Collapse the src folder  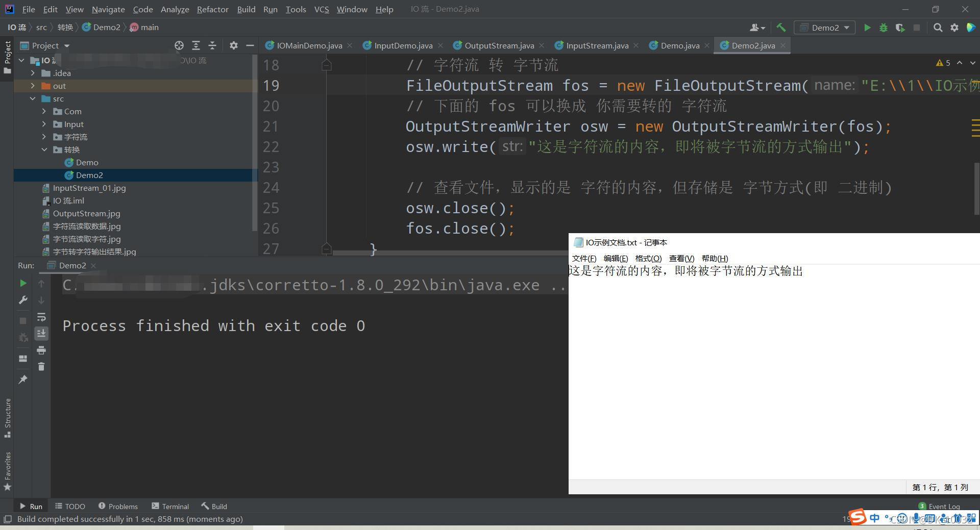[33, 98]
